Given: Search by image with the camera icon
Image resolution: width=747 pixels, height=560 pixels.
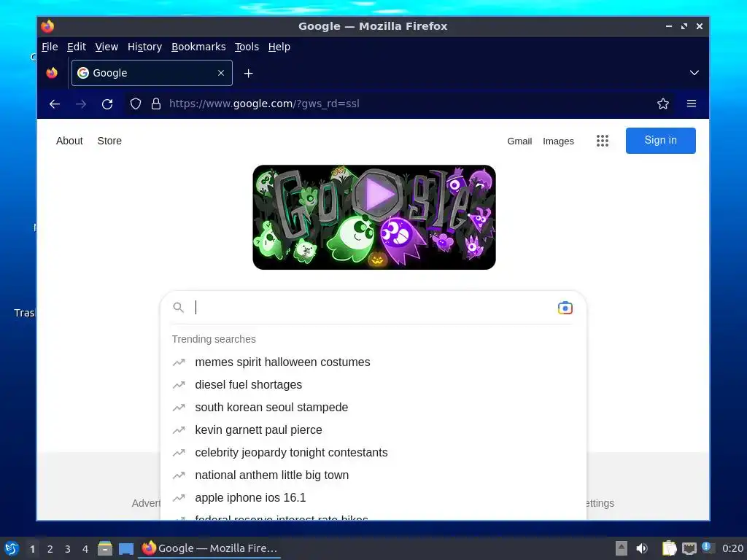Looking at the screenshot, I should (x=565, y=308).
